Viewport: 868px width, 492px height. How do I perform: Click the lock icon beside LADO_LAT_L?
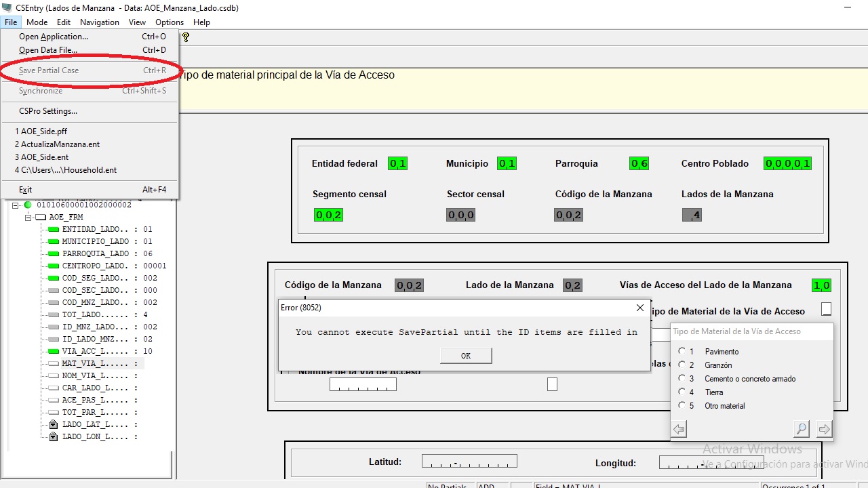[53, 424]
